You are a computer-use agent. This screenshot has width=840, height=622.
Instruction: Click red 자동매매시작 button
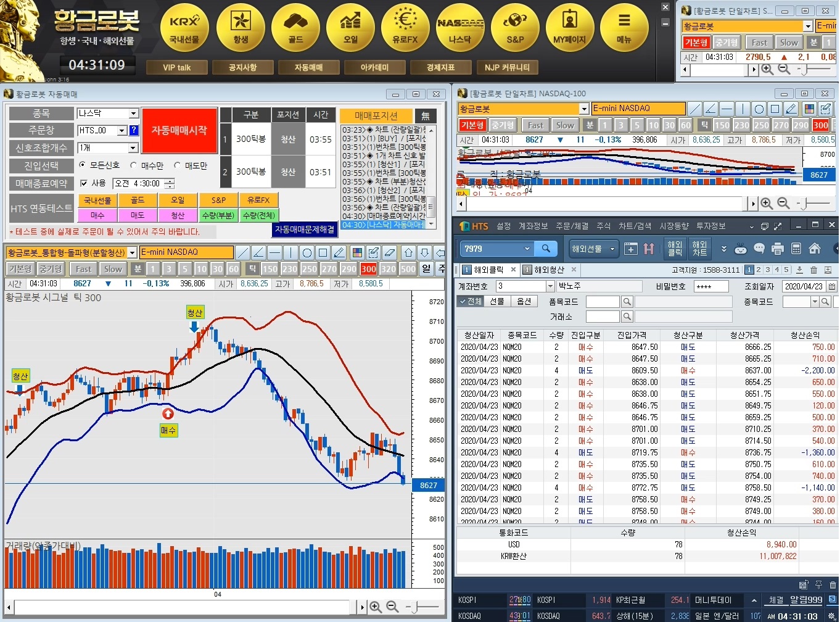click(179, 130)
